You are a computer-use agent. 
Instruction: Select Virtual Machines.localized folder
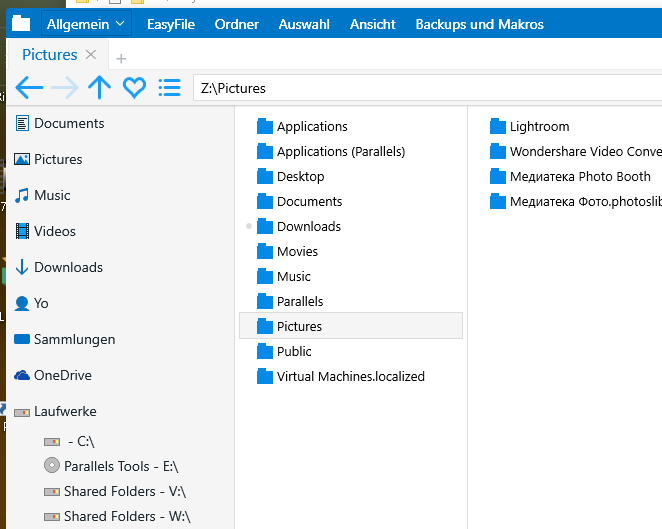[341, 376]
